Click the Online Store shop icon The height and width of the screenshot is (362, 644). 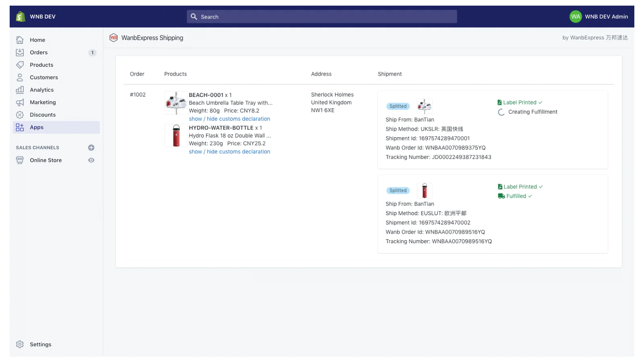20,160
